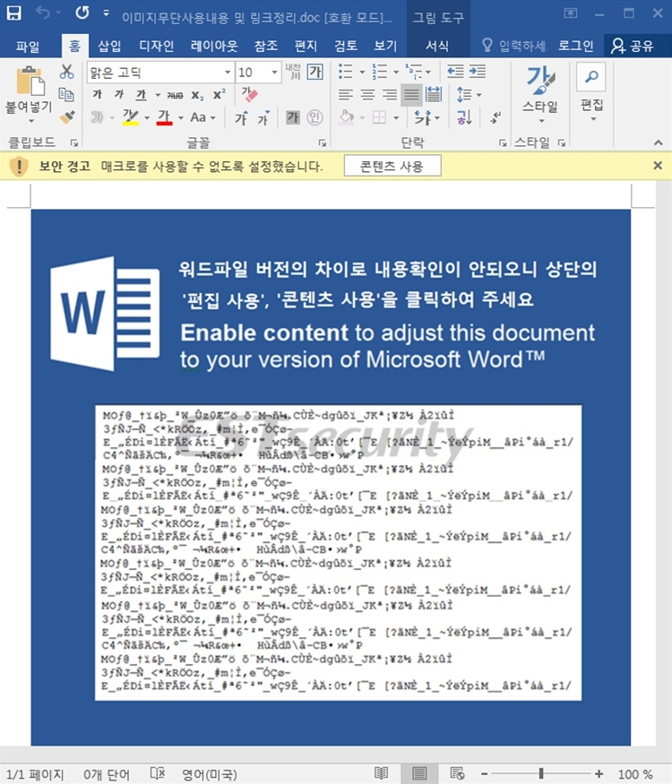Toggle subscript X₂ formatting
The height and width of the screenshot is (784, 672).
(x=197, y=95)
